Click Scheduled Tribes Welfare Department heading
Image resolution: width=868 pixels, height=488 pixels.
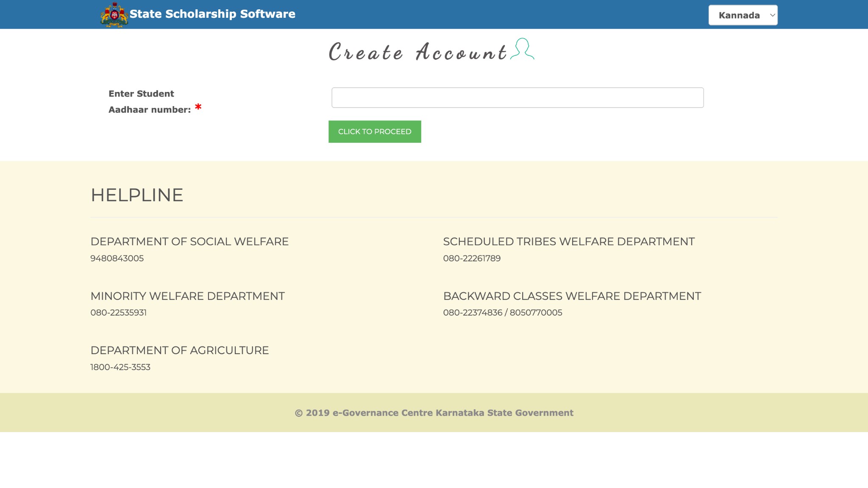point(568,241)
